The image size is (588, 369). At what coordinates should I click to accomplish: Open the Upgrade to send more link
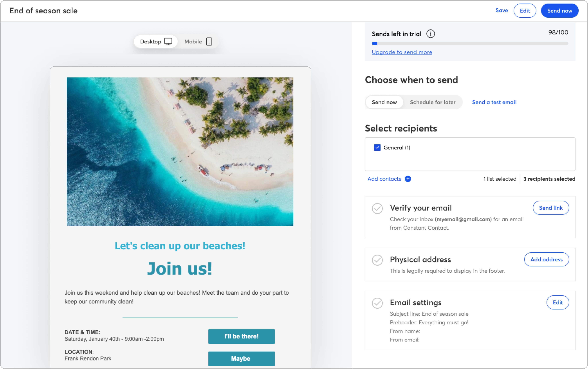click(402, 52)
